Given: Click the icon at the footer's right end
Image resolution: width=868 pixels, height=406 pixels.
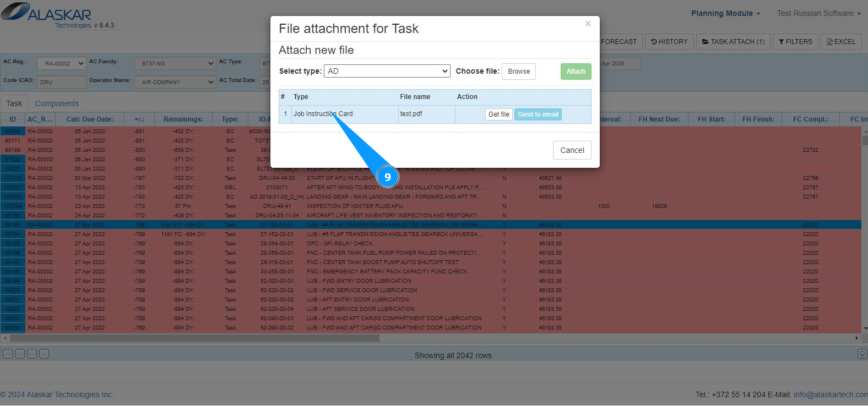Looking at the screenshot, I should [862, 354].
